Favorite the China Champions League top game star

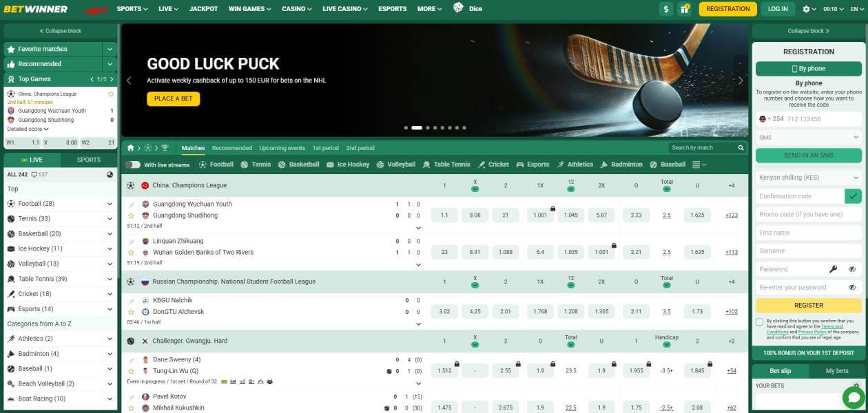[110, 94]
